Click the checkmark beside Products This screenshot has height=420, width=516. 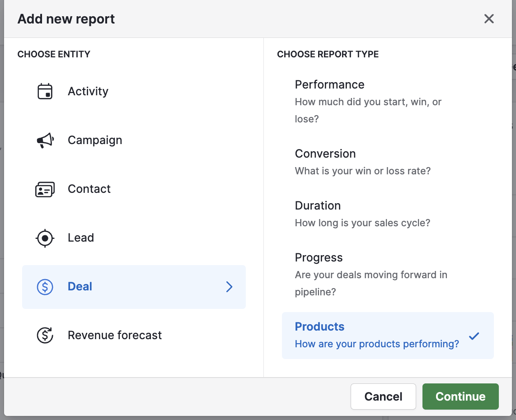pyautogui.click(x=474, y=336)
